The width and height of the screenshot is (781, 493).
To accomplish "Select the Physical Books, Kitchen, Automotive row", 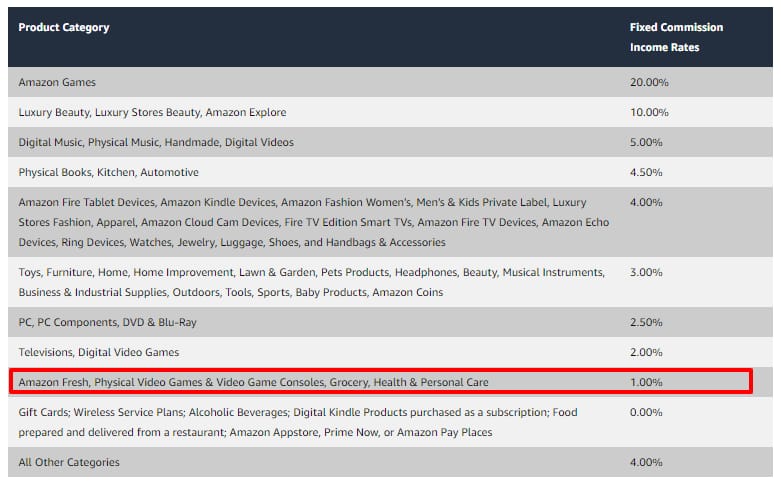I will (390, 172).
